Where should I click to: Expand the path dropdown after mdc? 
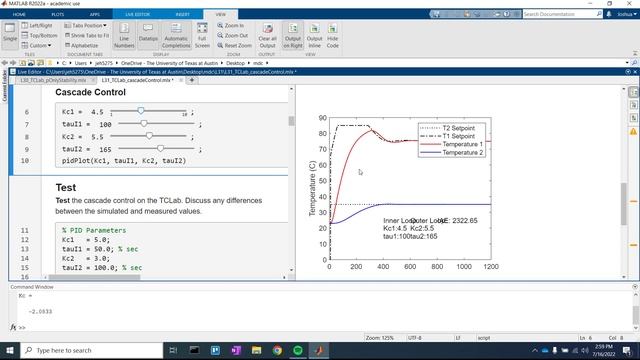[267, 63]
